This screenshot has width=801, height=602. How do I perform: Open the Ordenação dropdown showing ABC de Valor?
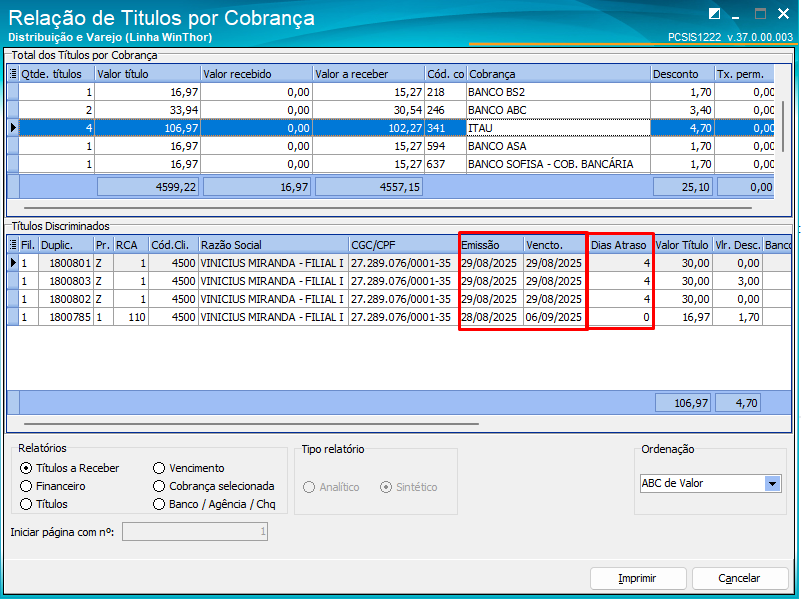(773, 483)
